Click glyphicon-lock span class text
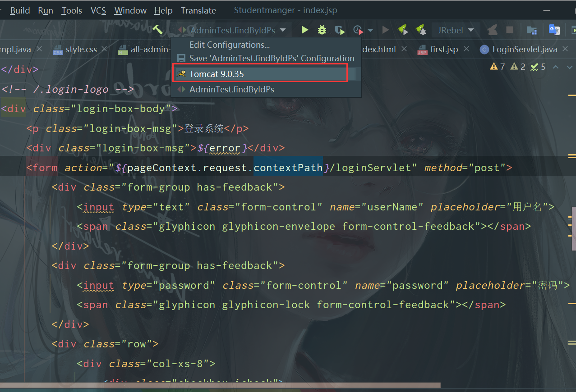This screenshot has width=576, height=392. (266, 305)
